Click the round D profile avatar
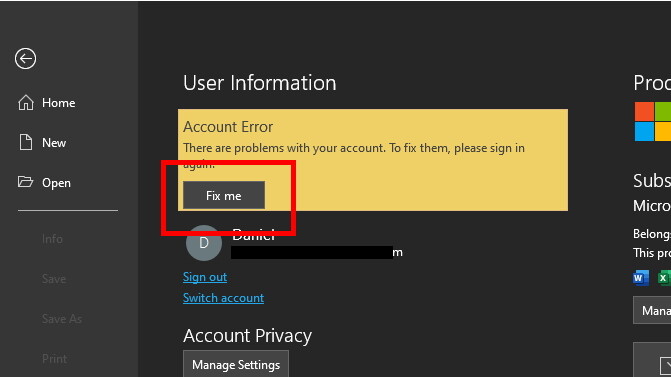The height and width of the screenshot is (377, 671). 204,243
